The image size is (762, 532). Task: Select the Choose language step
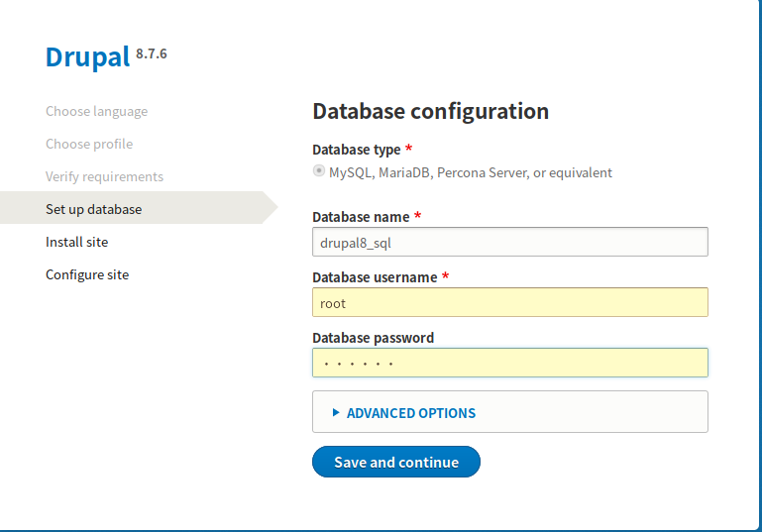97,111
